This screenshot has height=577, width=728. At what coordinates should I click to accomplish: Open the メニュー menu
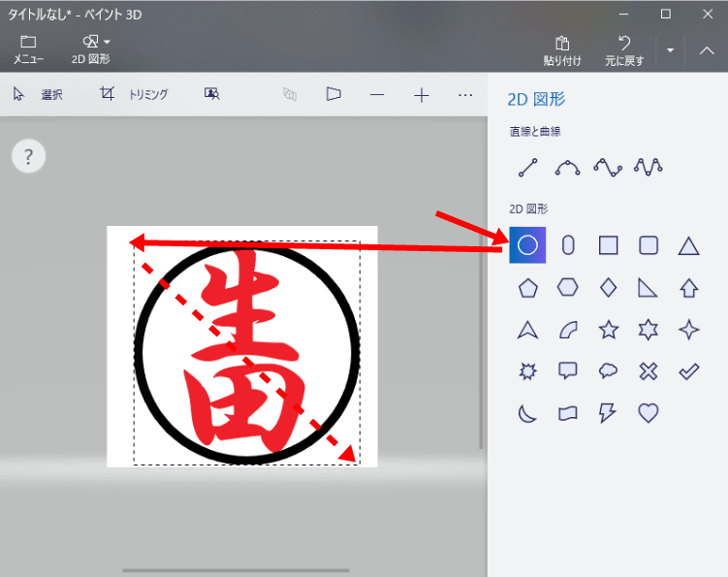click(28, 48)
